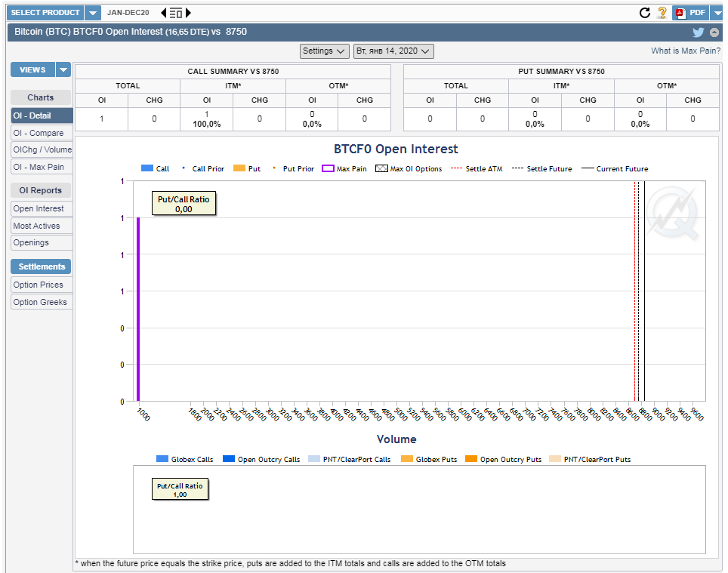728x573 pixels.
Task: Click the open interest Put/Call Ratio 0,00 box
Action: coord(184,204)
